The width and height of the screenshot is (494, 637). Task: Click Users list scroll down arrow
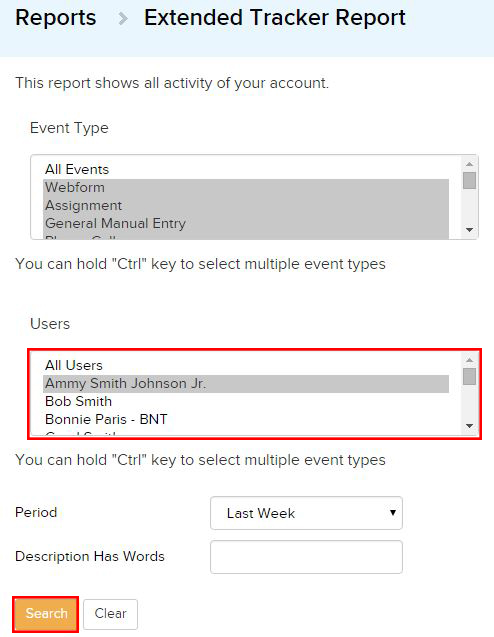click(470, 426)
